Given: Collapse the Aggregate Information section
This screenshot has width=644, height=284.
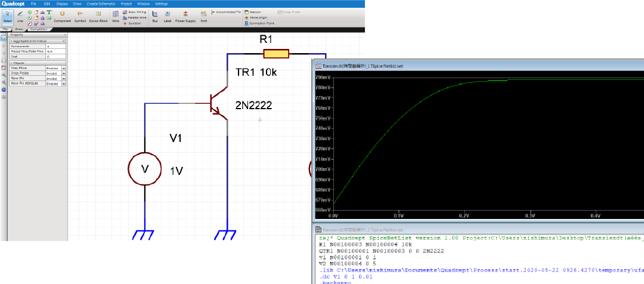Looking at the screenshot, I should coord(11,41).
